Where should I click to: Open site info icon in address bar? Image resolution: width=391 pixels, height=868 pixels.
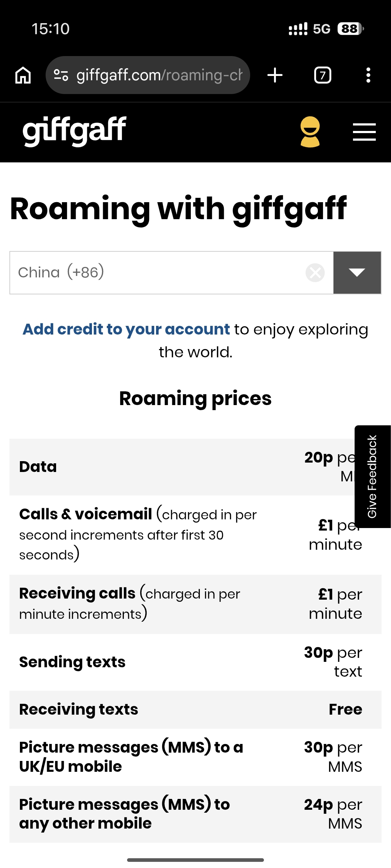click(x=61, y=75)
